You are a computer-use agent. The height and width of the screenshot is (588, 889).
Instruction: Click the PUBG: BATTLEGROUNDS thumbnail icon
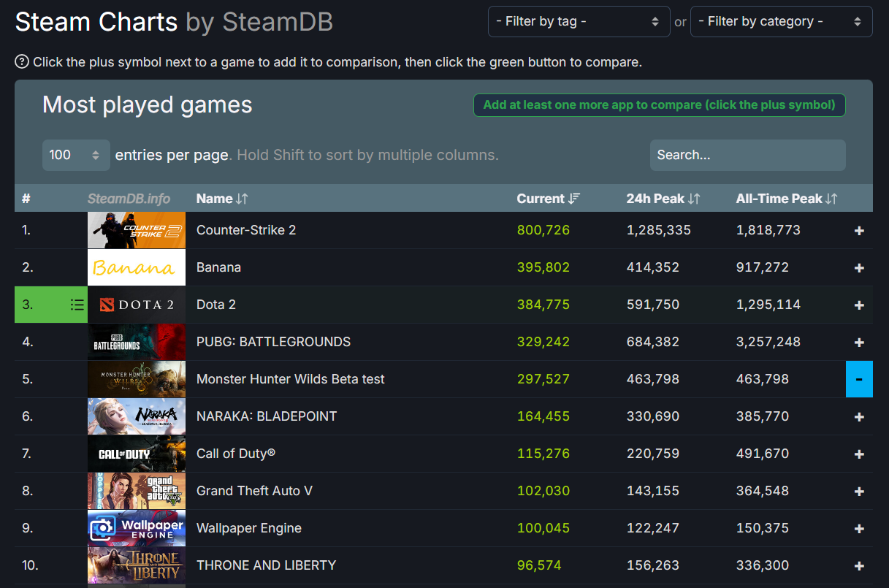pos(137,341)
